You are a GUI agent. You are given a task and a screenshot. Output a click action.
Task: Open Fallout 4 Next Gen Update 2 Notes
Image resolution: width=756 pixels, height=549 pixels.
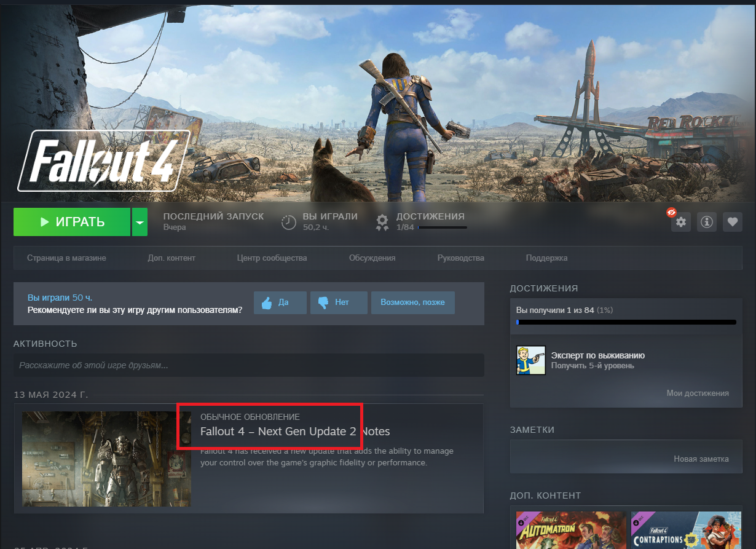click(294, 432)
